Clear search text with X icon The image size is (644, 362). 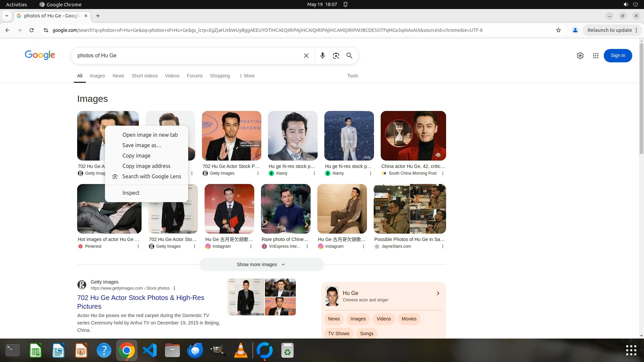click(306, 56)
